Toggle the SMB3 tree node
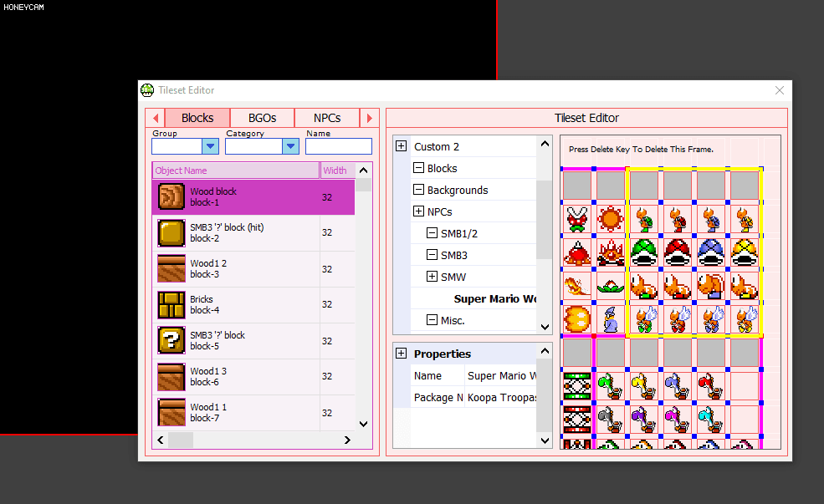Image resolution: width=824 pixels, height=504 pixels. [432, 255]
